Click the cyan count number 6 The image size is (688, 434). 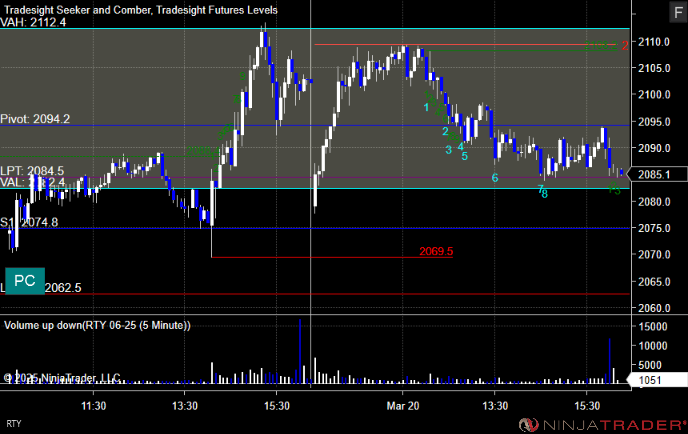[495, 178]
